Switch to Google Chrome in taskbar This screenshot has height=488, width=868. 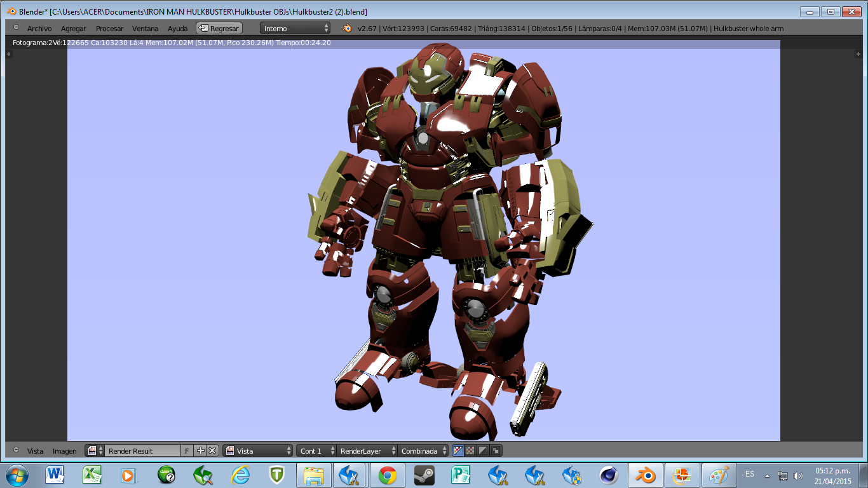(387, 475)
